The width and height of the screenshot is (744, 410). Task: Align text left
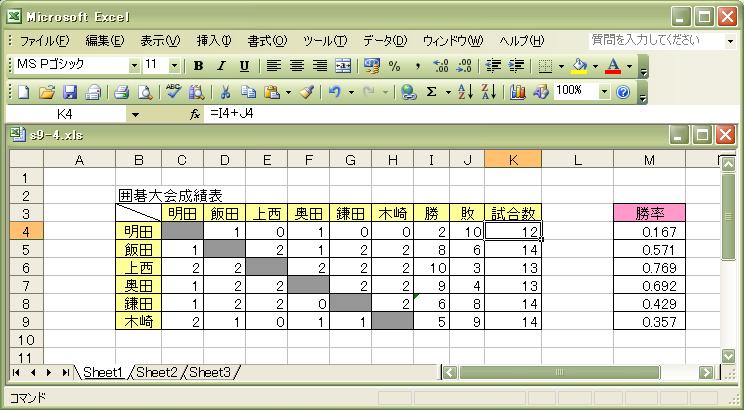point(273,66)
